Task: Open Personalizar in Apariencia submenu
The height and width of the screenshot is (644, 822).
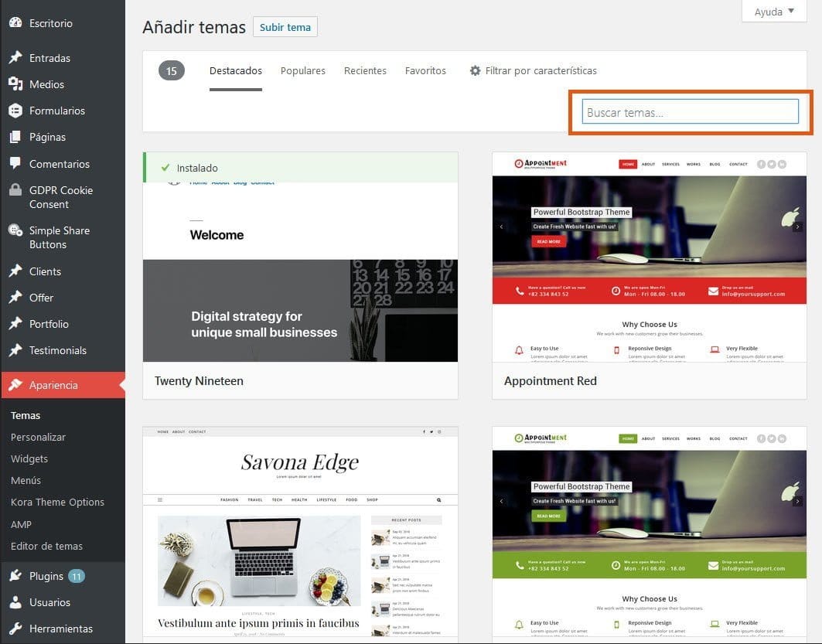Action: click(38, 437)
